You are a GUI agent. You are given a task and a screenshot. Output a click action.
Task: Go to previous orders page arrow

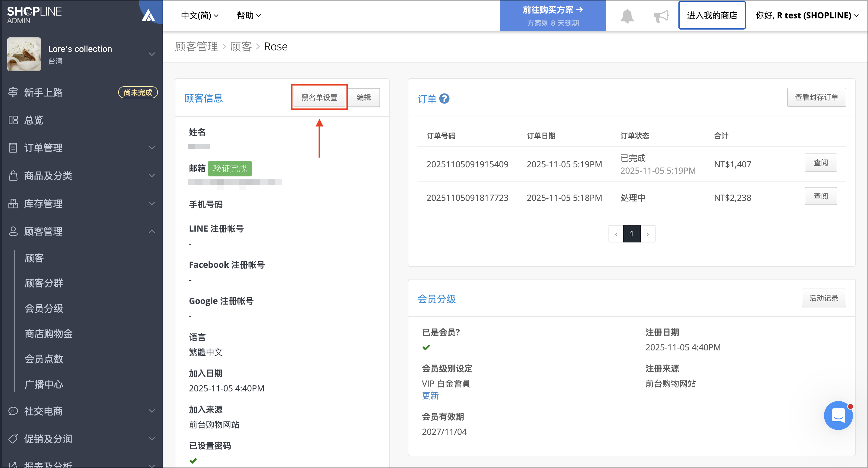click(616, 234)
